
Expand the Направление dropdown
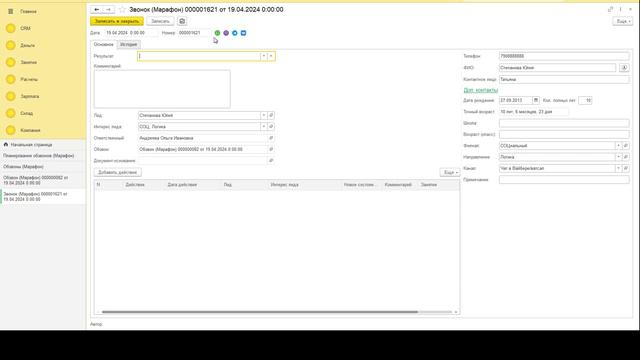coord(618,157)
